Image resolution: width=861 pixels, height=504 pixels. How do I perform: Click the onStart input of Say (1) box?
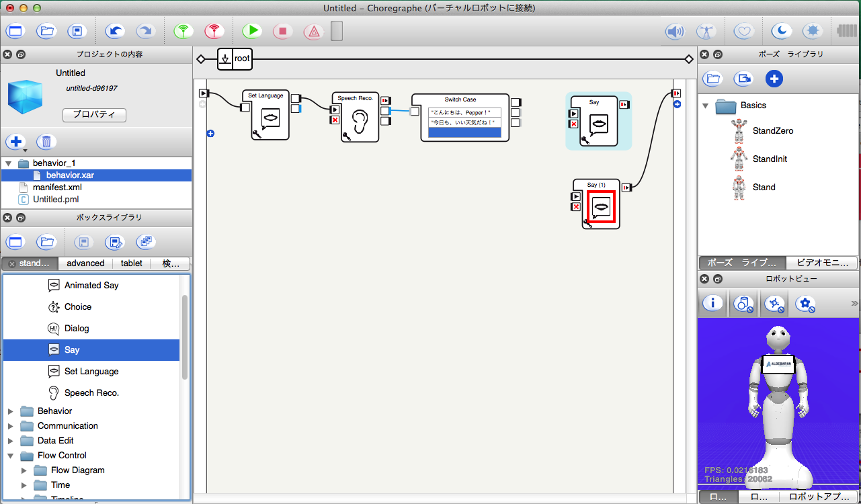point(576,196)
